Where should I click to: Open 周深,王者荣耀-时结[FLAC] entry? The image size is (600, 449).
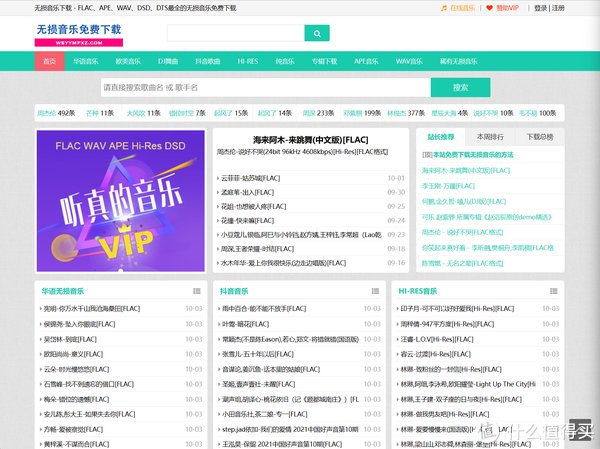point(257,249)
